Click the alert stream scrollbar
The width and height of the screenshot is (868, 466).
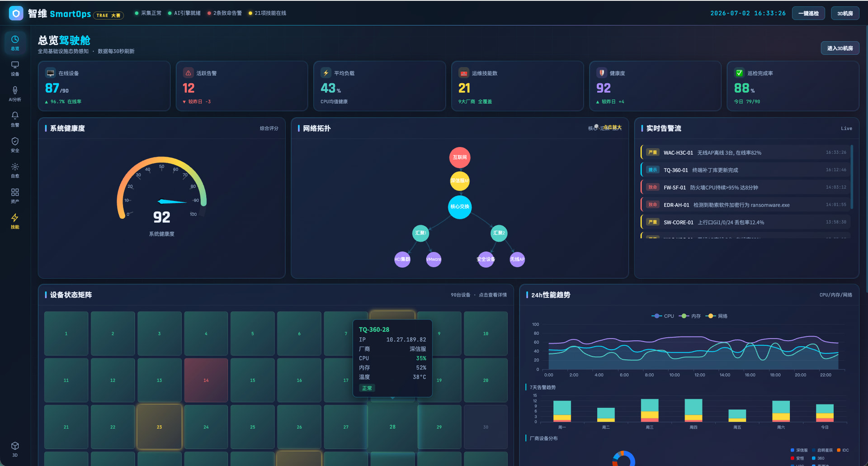(x=852, y=177)
